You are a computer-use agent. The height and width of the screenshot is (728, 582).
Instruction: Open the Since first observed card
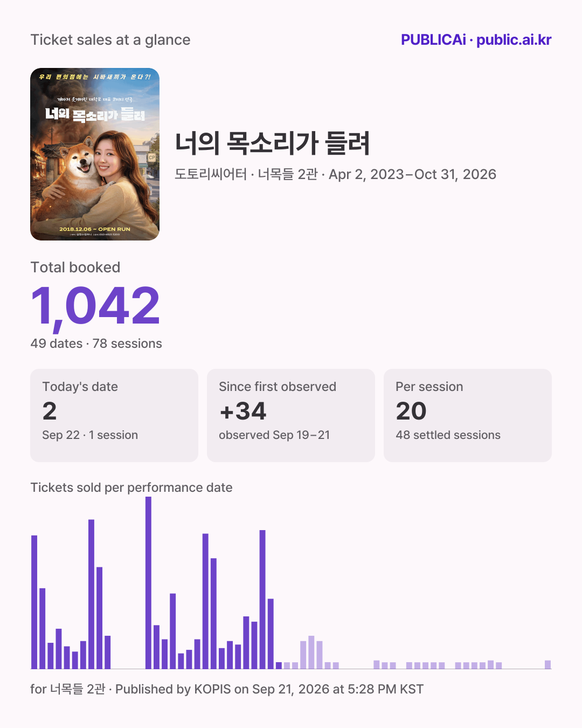tap(291, 415)
